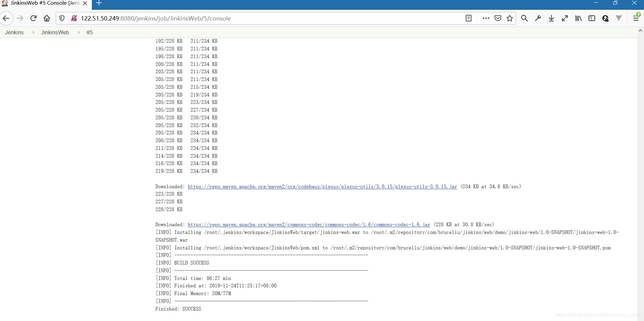Restore down the browser window
The height and width of the screenshot is (321, 644).
pos(615,3)
